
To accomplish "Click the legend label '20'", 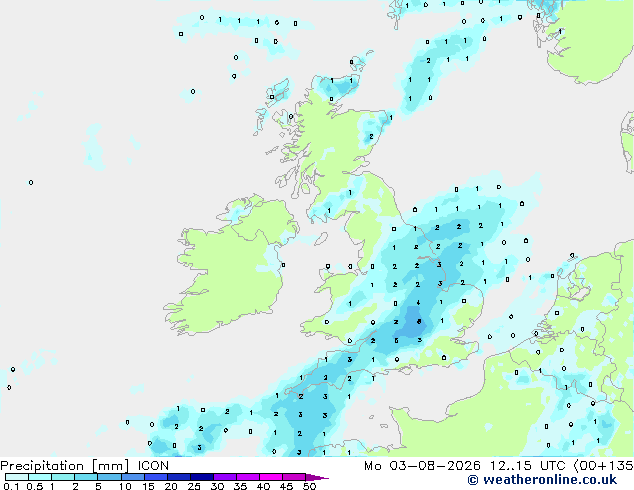I will [171, 486].
